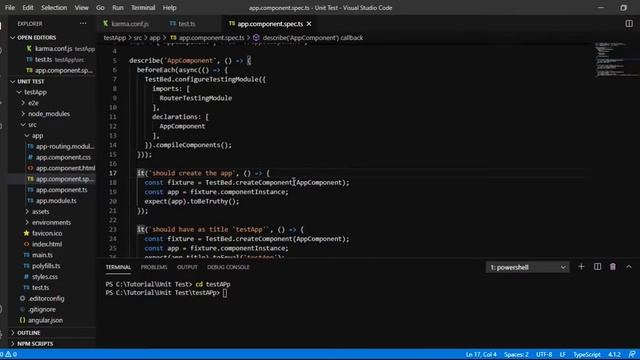640x360 pixels.
Task: Change file encoding UTF-8
Action: pos(544,354)
